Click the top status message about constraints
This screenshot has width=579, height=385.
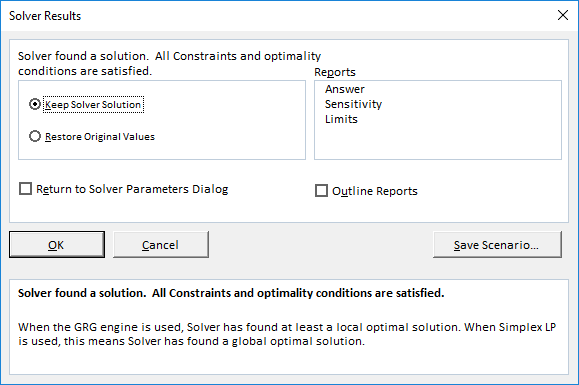[169, 63]
